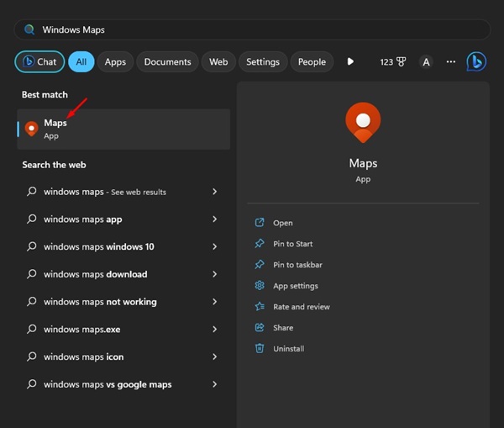Screen dimensions: 504x428
Task: Switch to the Apps filter tab
Action: click(115, 61)
